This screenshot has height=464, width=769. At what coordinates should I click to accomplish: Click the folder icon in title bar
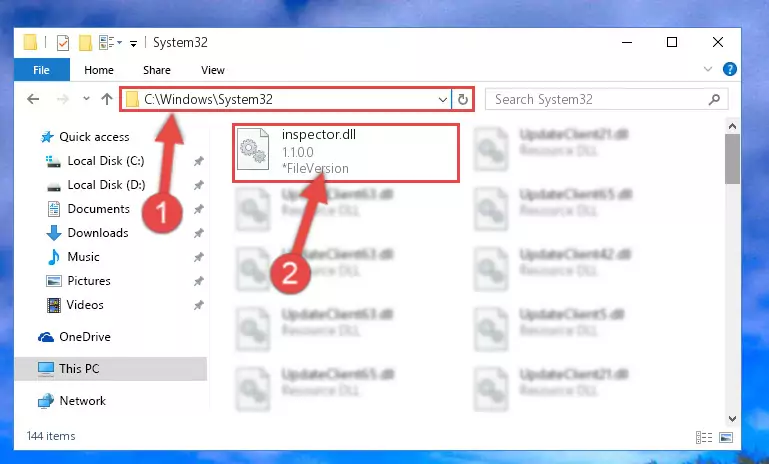click(30, 43)
